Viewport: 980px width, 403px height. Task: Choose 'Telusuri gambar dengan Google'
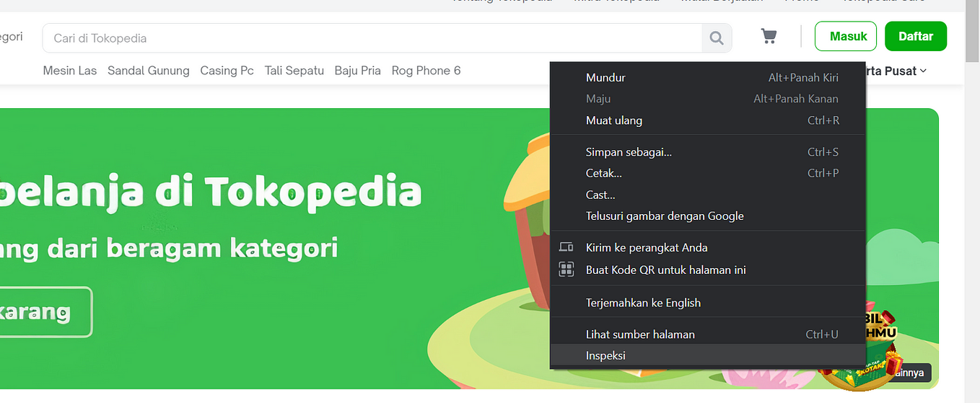point(707,216)
